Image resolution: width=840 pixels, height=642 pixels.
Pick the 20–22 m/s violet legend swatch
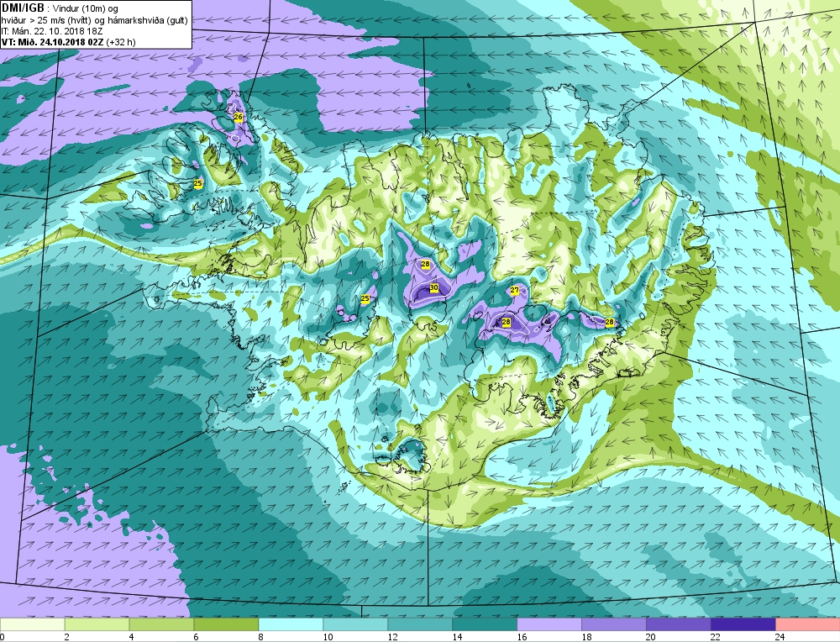(678, 625)
